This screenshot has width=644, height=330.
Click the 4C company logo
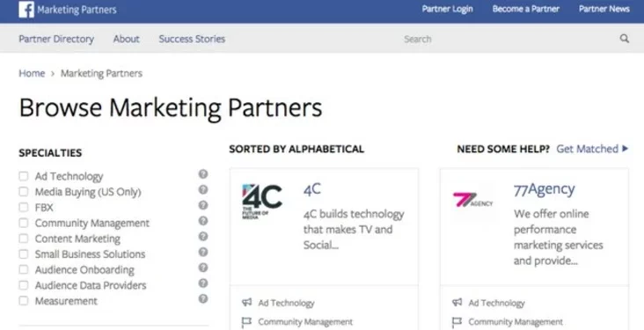262,201
